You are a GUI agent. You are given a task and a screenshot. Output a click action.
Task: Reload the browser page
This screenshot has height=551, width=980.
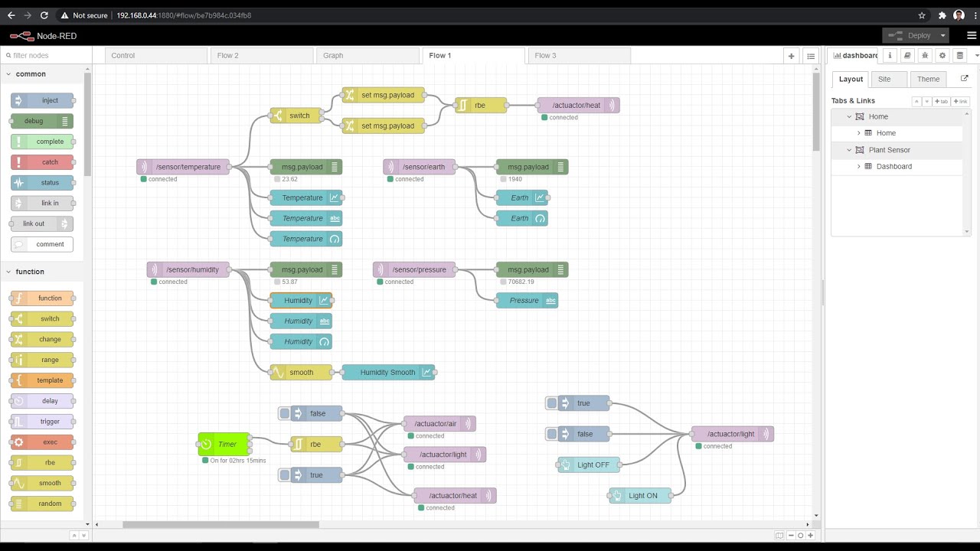coord(44,15)
